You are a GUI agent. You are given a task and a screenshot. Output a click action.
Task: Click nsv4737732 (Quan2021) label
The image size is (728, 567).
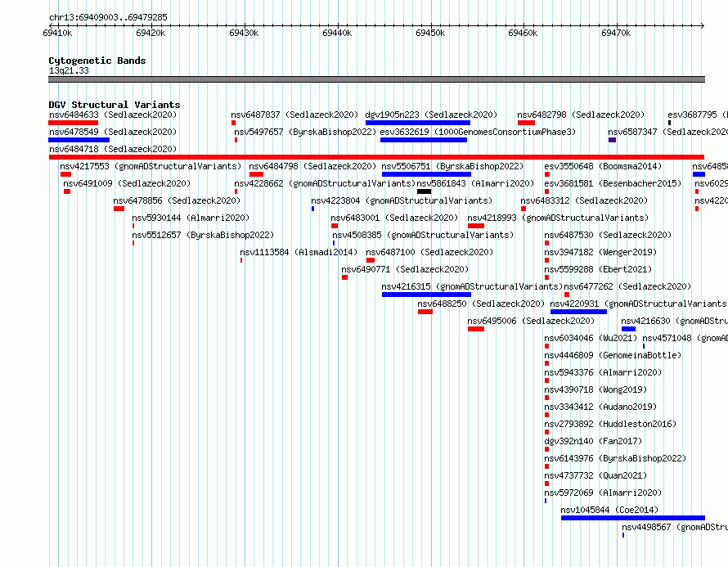[x=595, y=475]
